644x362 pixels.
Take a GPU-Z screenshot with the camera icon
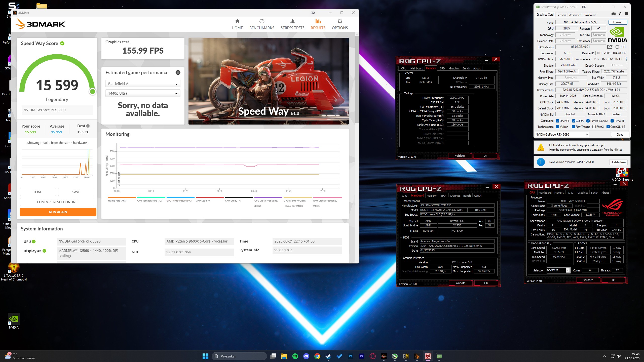pos(614,14)
